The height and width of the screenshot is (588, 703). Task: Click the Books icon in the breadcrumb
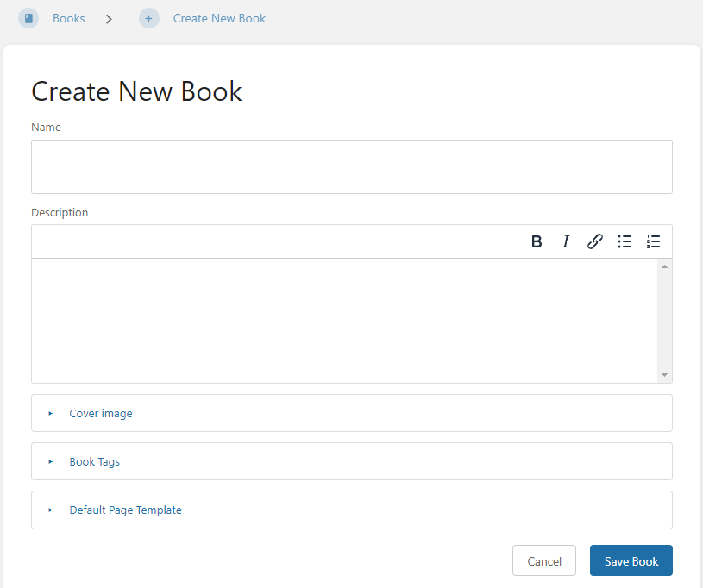click(x=28, y=18)
